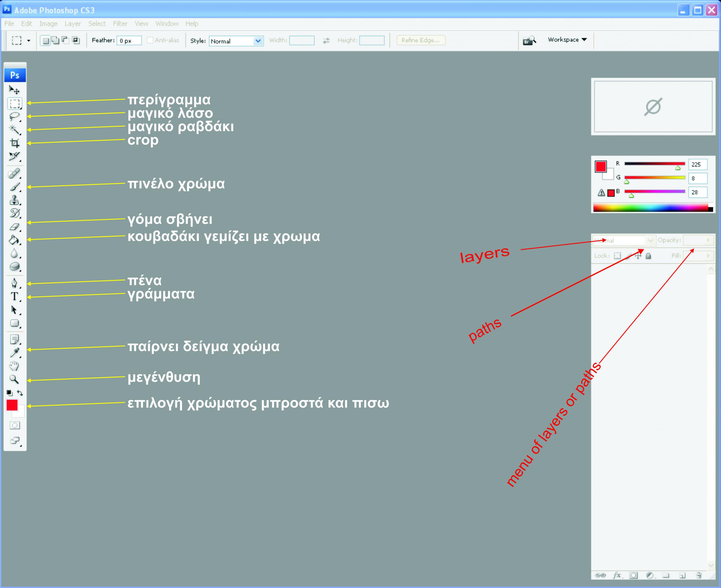
Task: Activate the Horizontal Type tool
Action: point(14,296)
